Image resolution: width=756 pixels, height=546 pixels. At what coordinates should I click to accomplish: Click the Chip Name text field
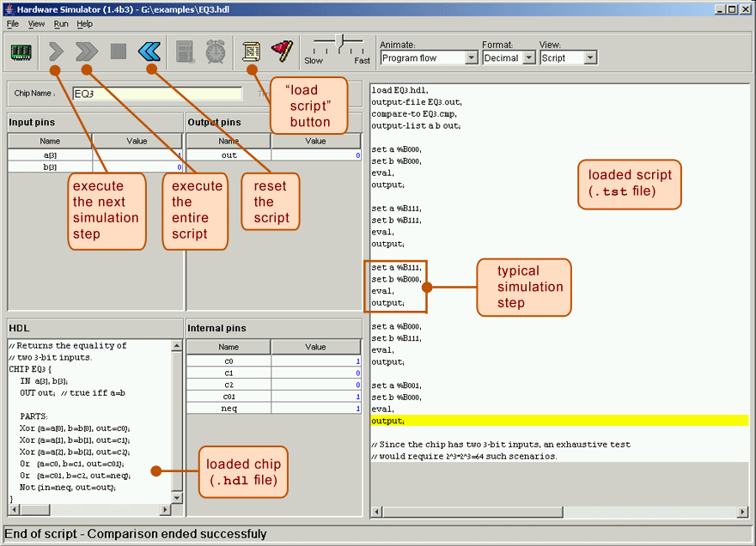[x=156, y=94]
